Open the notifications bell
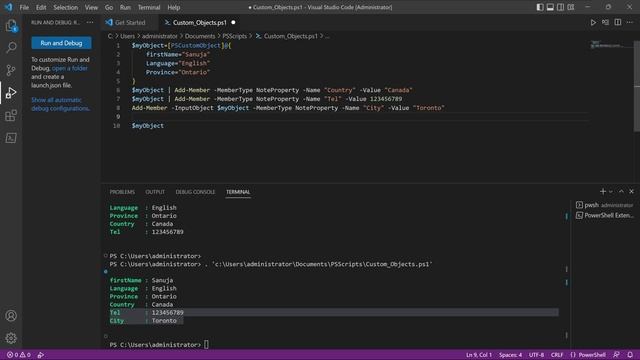 (630, 355)
